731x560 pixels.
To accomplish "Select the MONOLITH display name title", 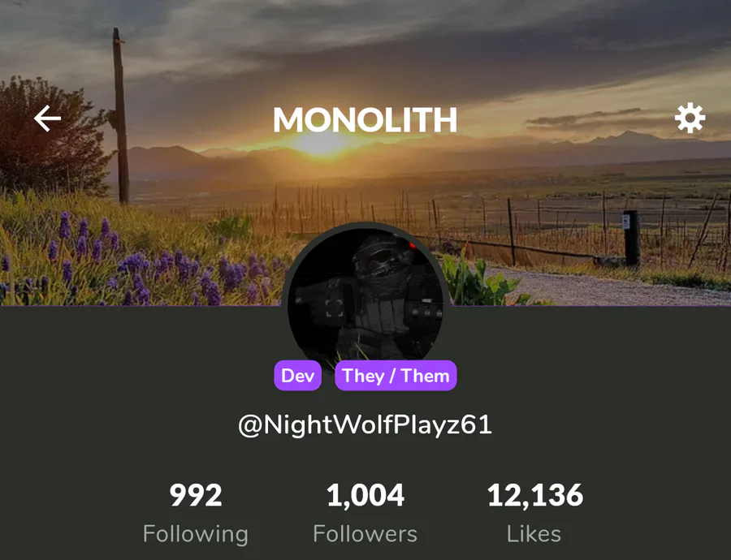I will pos(365,120).
